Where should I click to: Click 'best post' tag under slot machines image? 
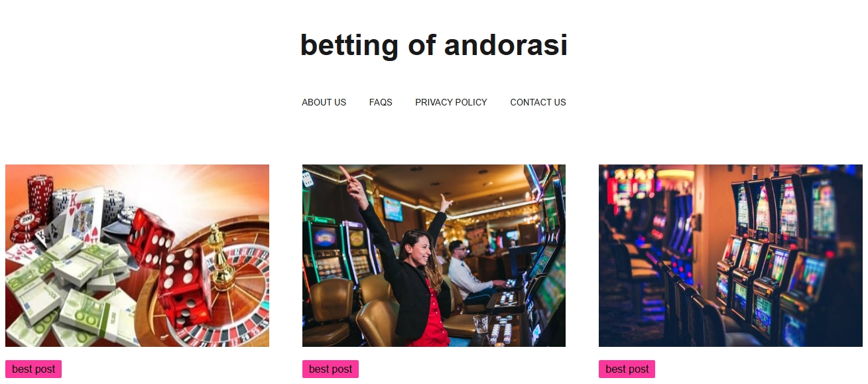(x=627, y=369)
